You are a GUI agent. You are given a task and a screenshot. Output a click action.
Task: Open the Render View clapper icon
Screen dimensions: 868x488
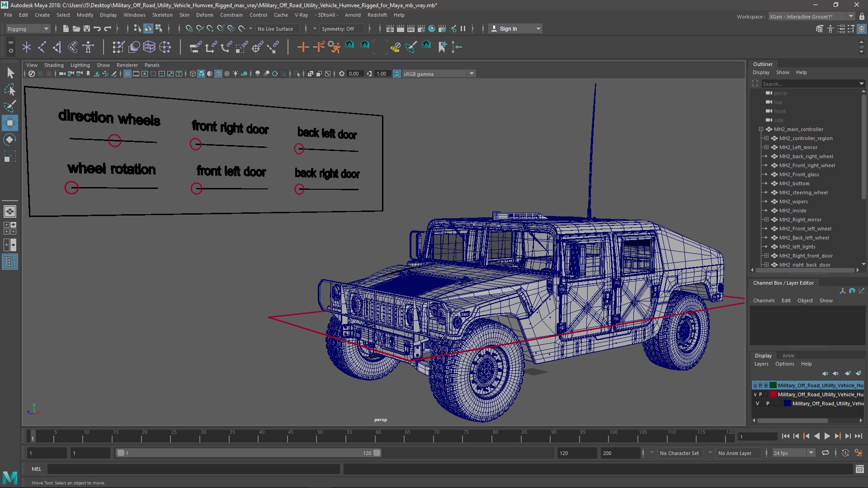390,28
